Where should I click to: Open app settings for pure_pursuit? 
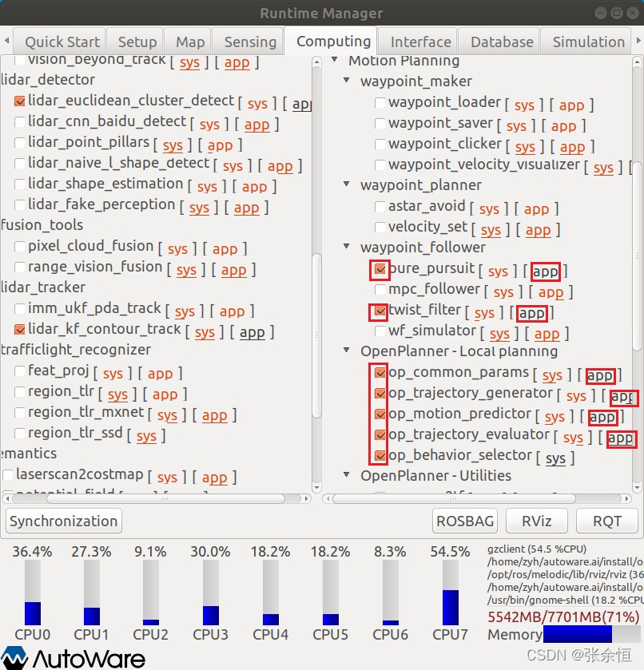coord(546,272)
